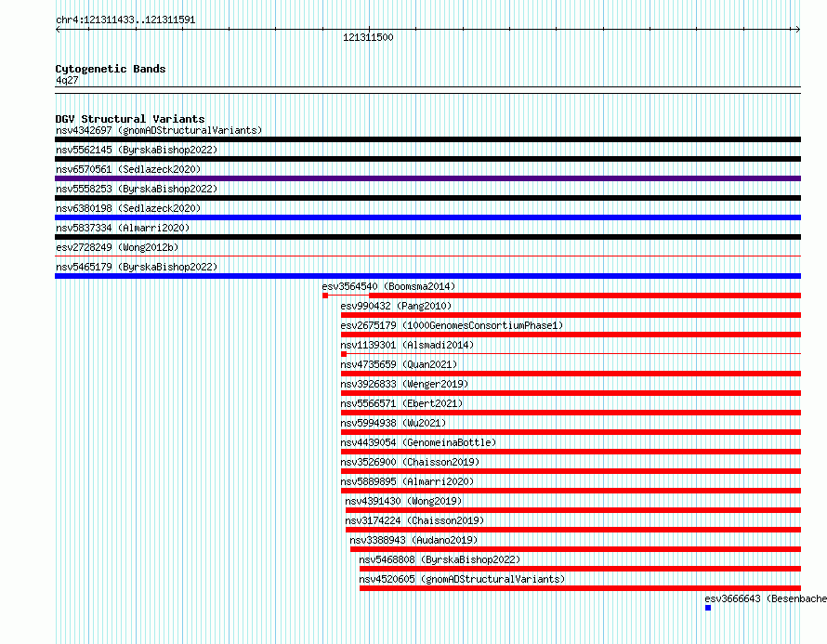827x644 pixels.
Task: Open variant nsv4520605 gnomADStructuralVariants
Action: (x=462, y=579)
